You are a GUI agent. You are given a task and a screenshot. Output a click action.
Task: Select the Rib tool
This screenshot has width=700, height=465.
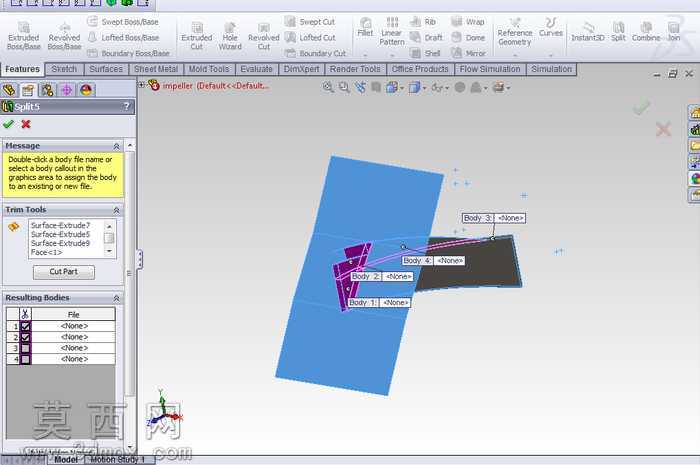pos(422,21)
